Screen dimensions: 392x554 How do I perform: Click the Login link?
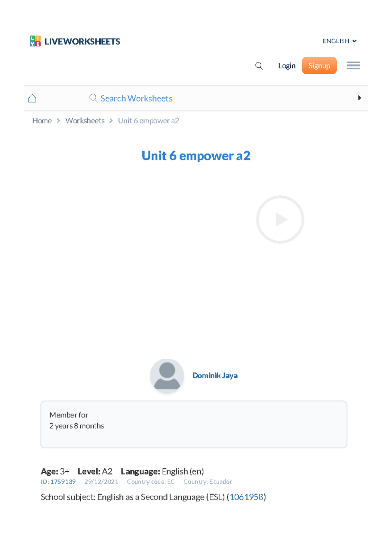click(286, 66)
